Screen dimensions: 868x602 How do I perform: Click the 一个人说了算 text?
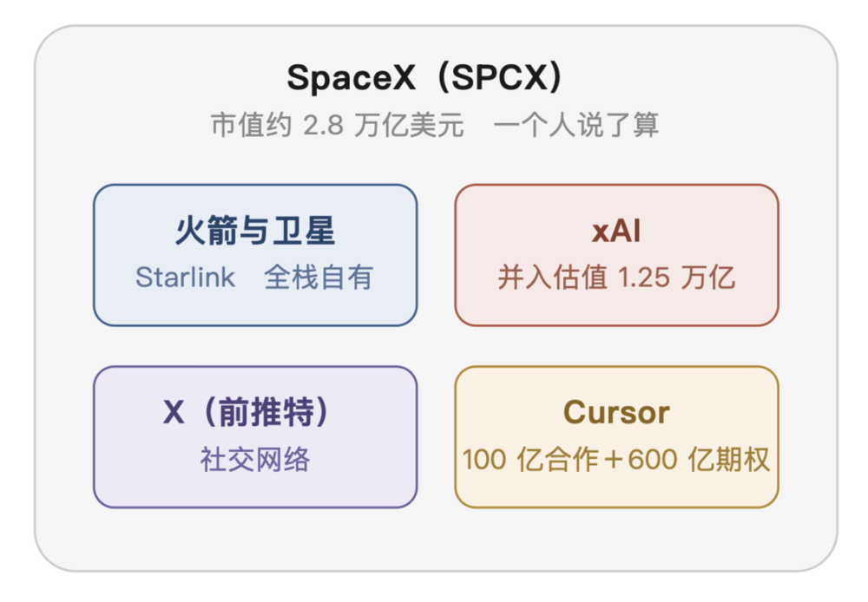click(x=576, y=125)
